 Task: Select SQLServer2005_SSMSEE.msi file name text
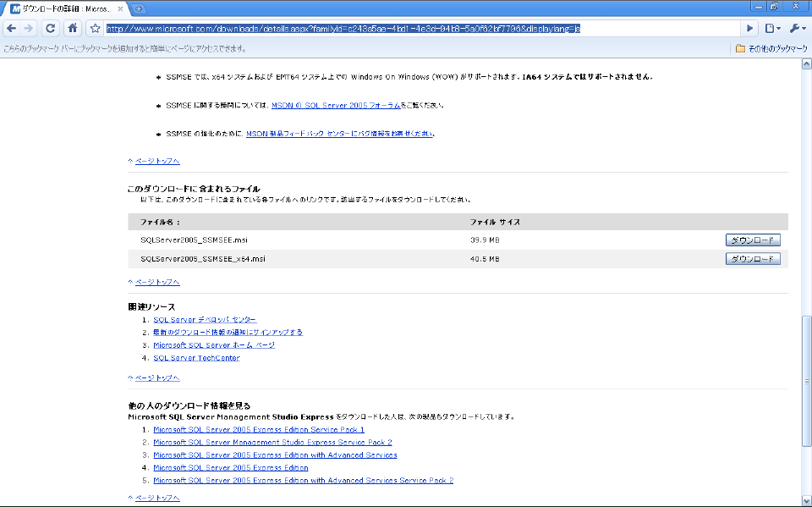click(194, 240)
